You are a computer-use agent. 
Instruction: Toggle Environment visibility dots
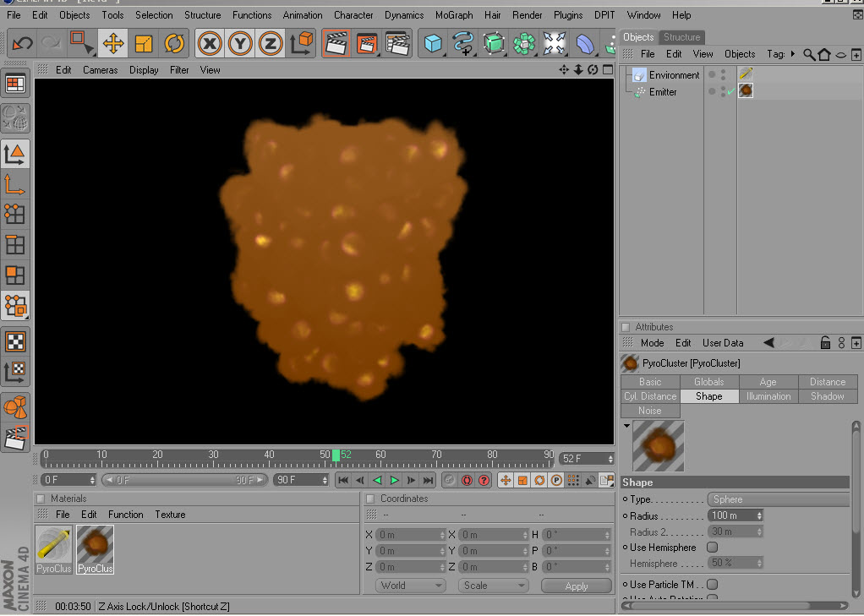723,74
